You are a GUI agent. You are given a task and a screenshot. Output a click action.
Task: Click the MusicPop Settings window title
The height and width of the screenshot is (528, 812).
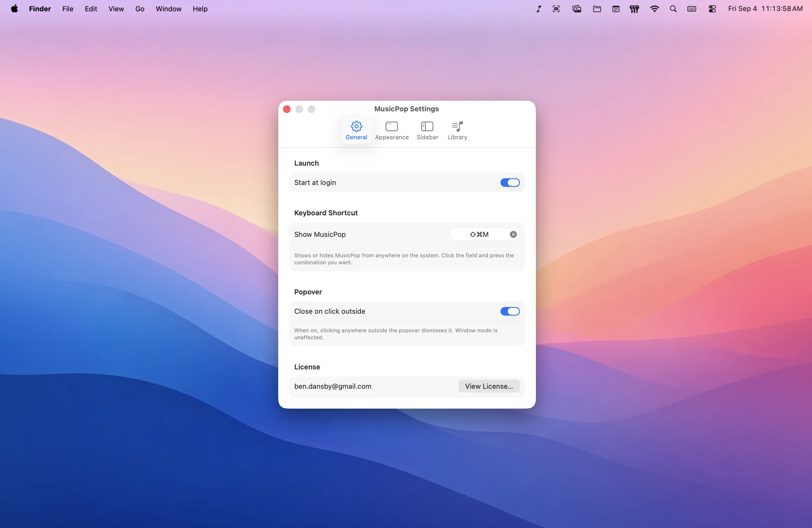pos(406,109)
